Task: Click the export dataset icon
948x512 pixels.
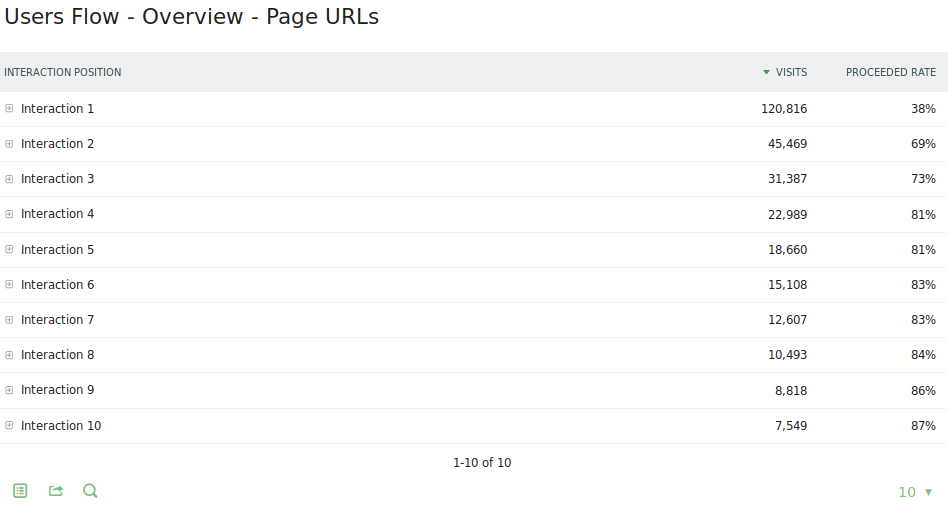Action: (56, 491)
